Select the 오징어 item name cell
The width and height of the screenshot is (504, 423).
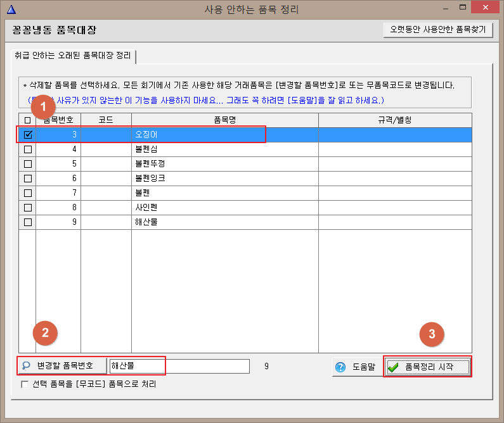[225, 134]
